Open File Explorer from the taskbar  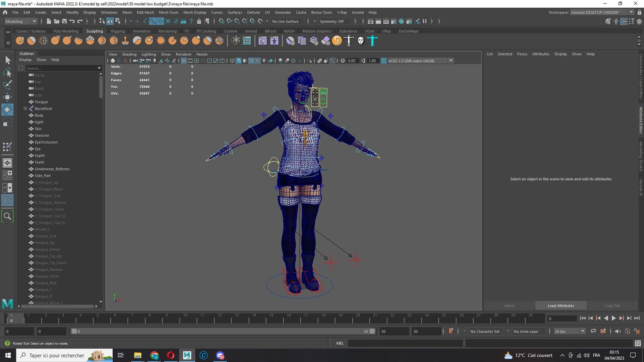click(138, 355)
